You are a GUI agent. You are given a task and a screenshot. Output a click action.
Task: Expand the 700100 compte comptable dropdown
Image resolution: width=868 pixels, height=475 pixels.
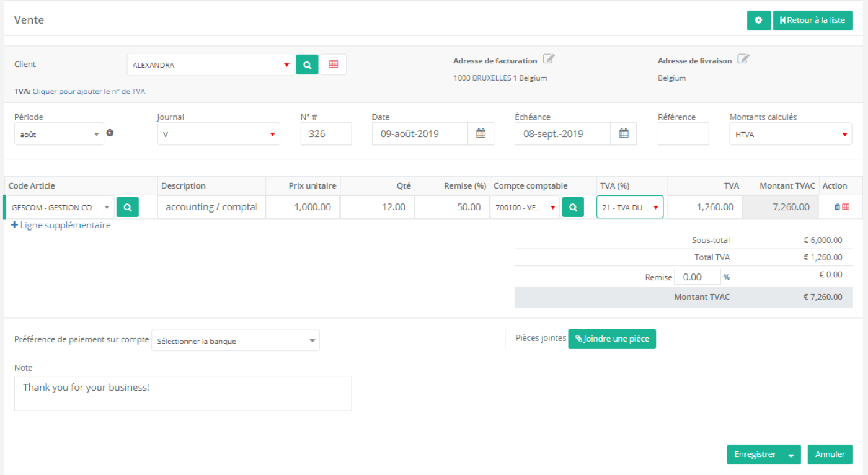(525, 207)
